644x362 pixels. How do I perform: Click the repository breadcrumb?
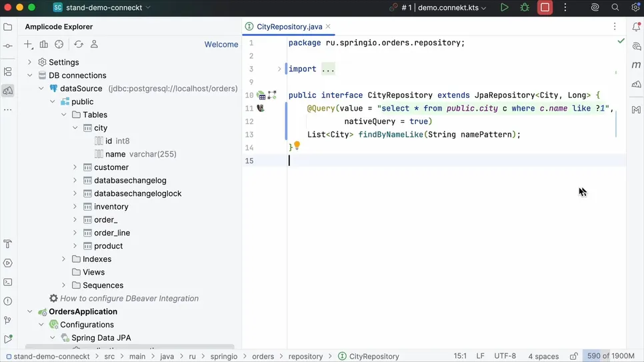[x=305, y=356]
